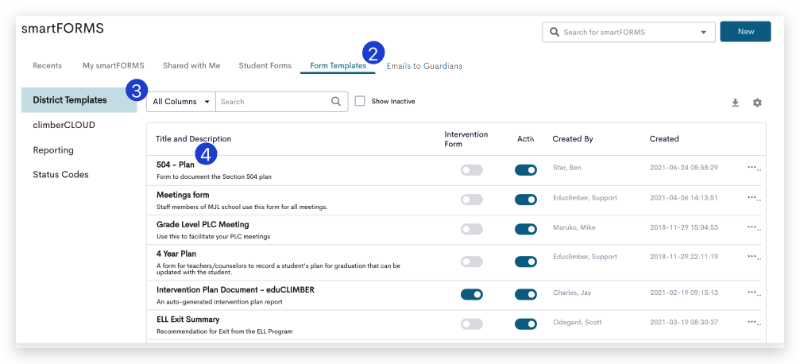The image size is (800, 364).
Task: Open the Grade Level PLC Meeting template
Action: click(203, 224)
